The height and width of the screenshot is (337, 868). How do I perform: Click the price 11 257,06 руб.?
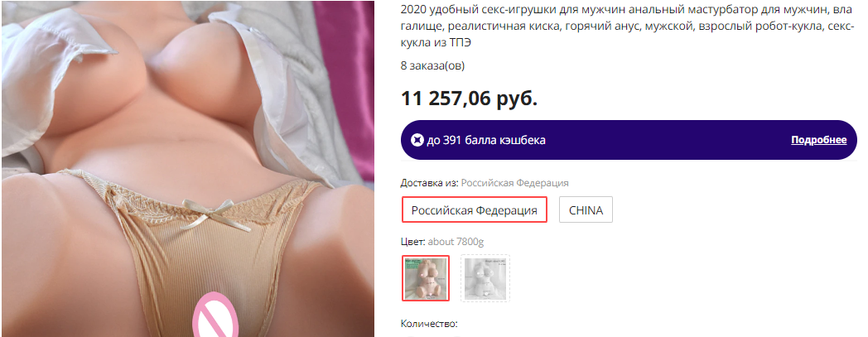(x=470, y=99)
